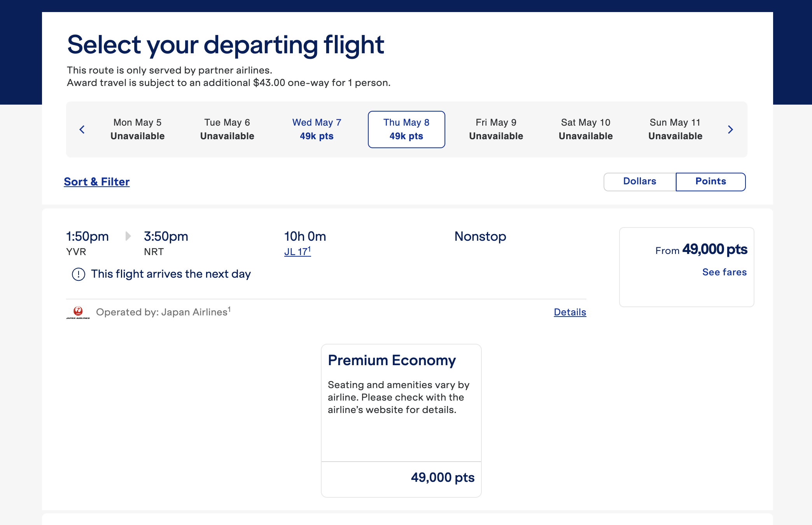Choose Premium Economy 49,000 pts fare card
812x525 pixels.
401,421
